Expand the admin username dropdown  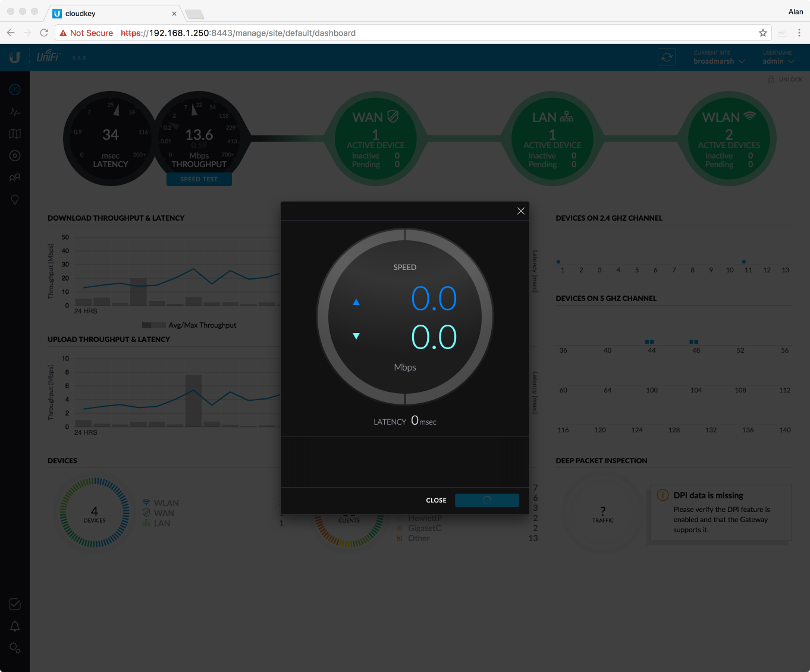click(x=778, y=61)
